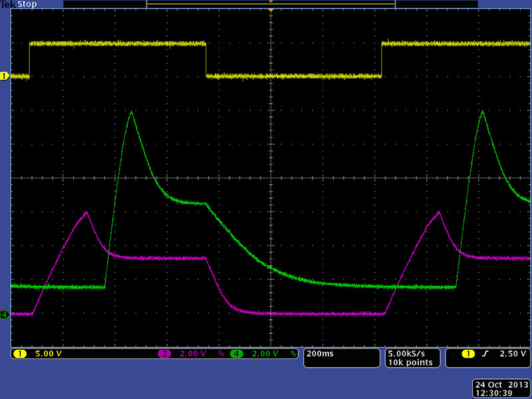The image size is (532, 399).
Task: Select the 5.00 V channel 1 scale readout
Action: pos(48,354)
